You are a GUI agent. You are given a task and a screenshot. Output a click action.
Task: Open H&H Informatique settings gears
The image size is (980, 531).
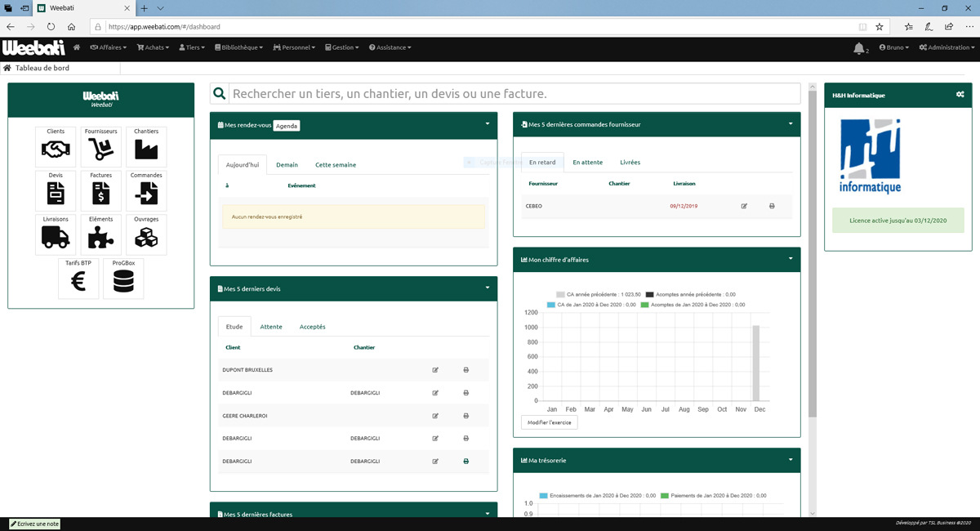click(960, 95)
